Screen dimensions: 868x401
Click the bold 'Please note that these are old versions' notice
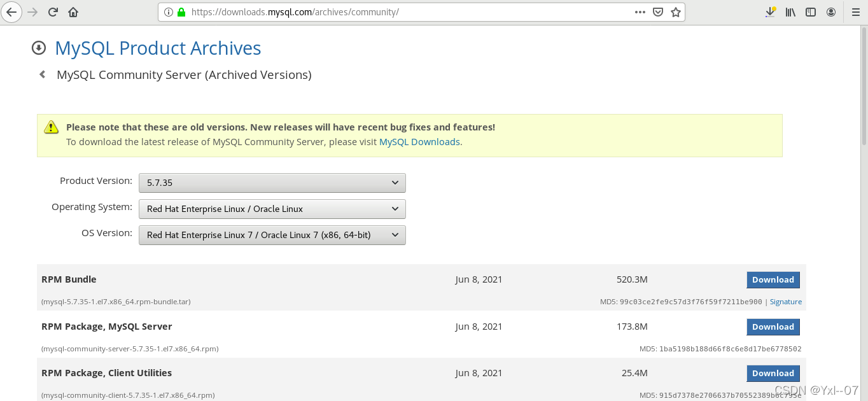coord(281,127)
